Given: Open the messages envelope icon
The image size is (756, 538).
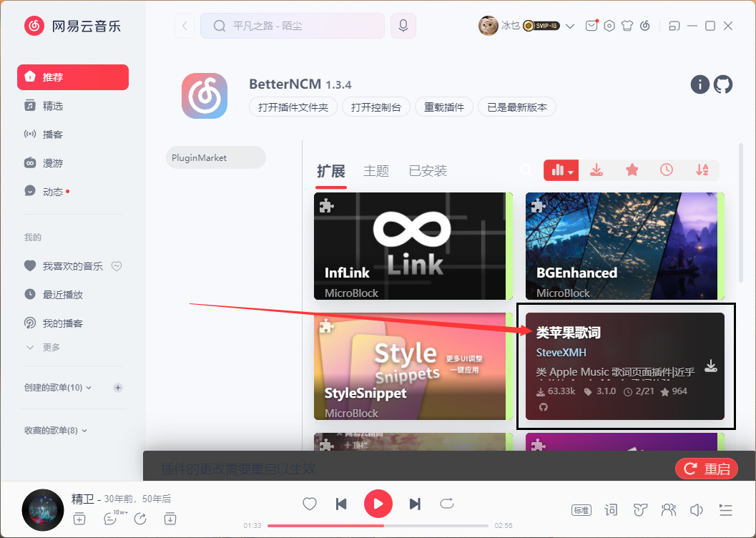Looking at the screenshot, I should coord(591,26).
